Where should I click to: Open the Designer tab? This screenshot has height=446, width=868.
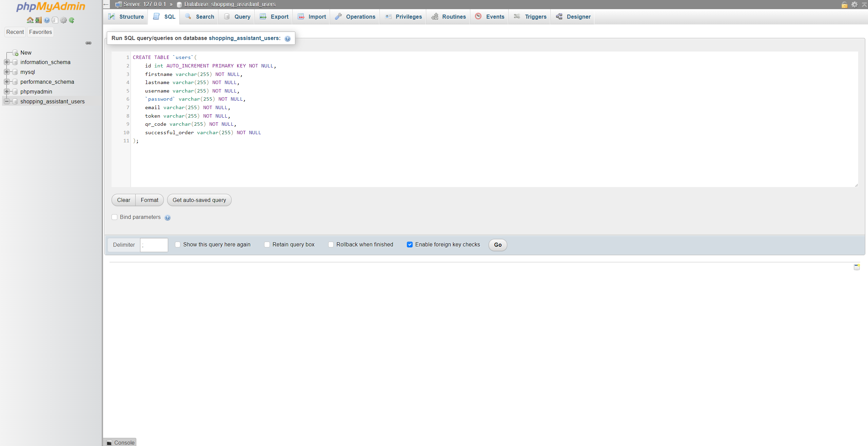tap(572, 16)
